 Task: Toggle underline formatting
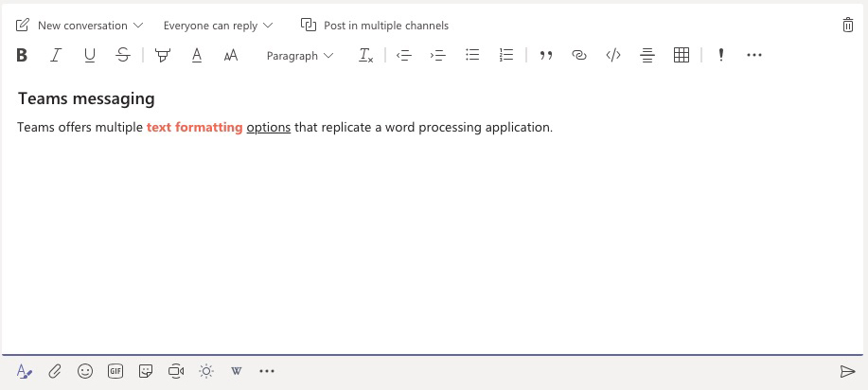coord(89,55)
